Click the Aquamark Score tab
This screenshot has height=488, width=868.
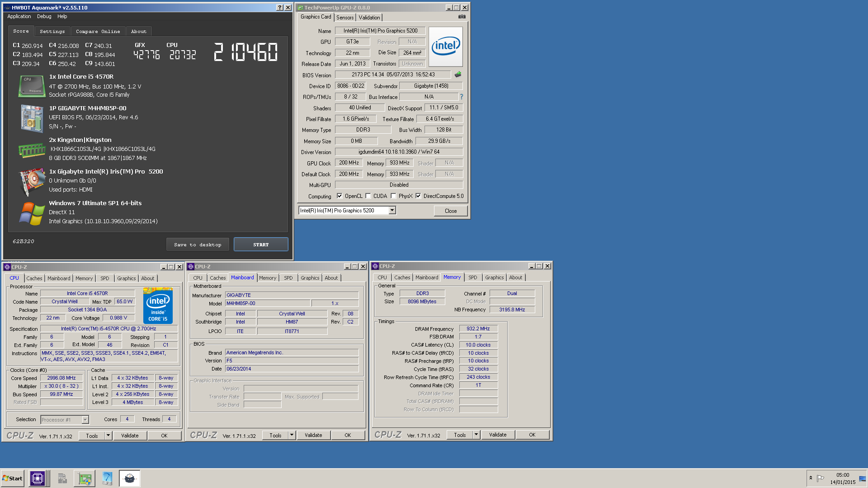point(21,31)
